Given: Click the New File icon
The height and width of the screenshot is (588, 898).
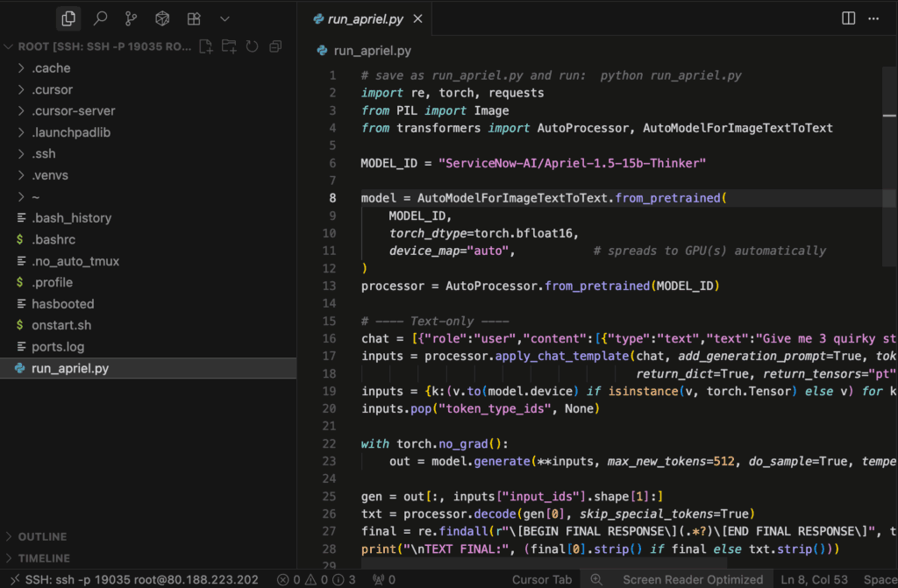Looking at the screenshot, I should tap(205, 46).
